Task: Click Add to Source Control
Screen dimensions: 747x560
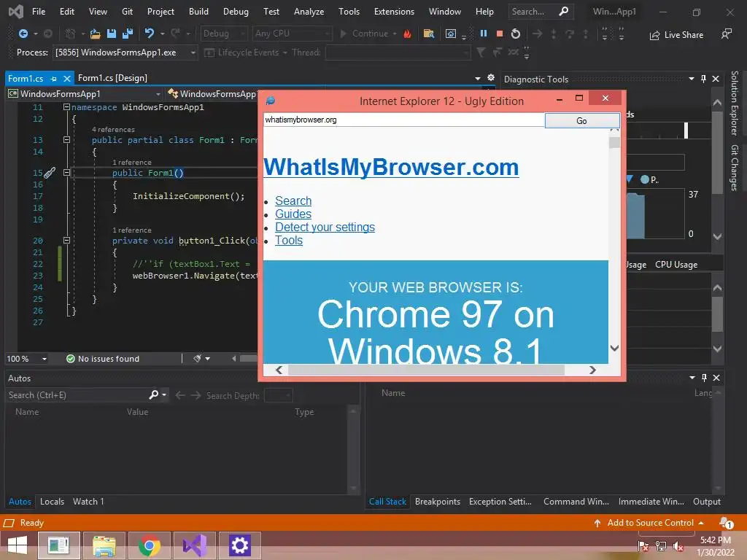Action: coord(650,523)
